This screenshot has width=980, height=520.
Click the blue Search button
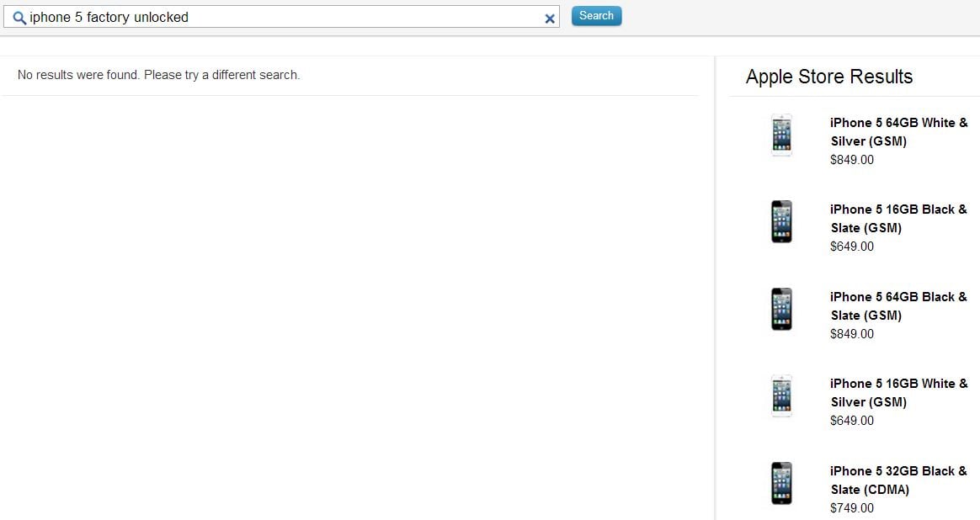[596, 16]
